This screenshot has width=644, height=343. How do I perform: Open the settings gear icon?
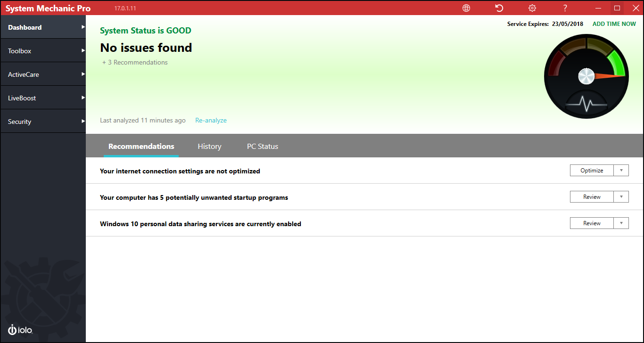(x=532, y=8)
